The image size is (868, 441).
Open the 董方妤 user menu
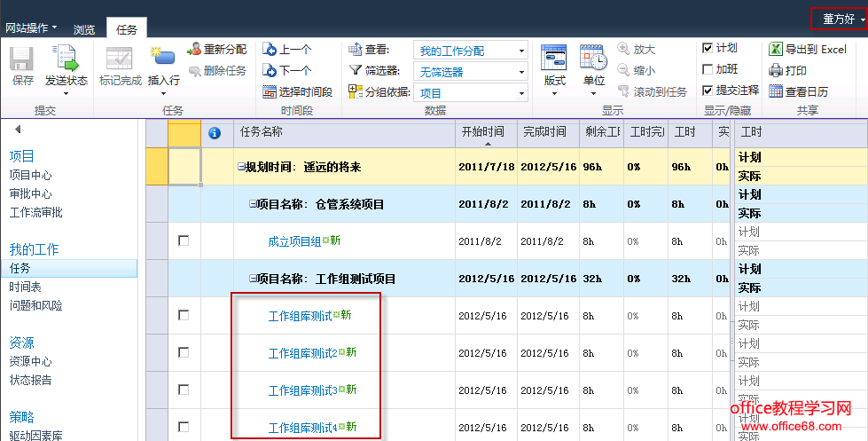pos(838,19)
